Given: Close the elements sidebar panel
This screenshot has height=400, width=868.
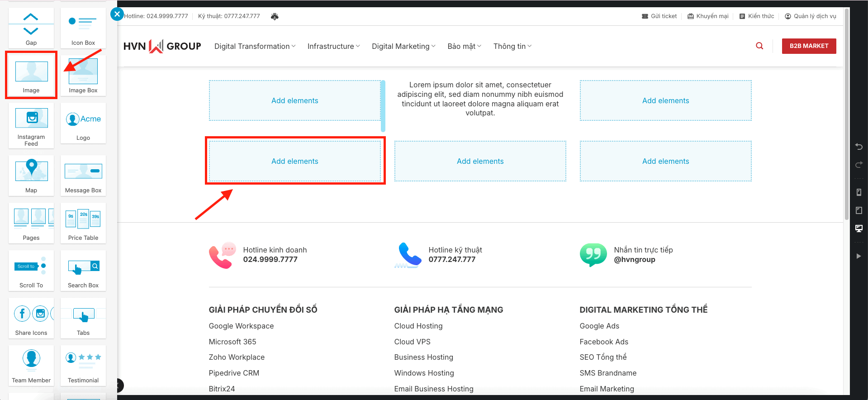Looking at the screenshot, I should pyautogui.click(x=117, y=14).
